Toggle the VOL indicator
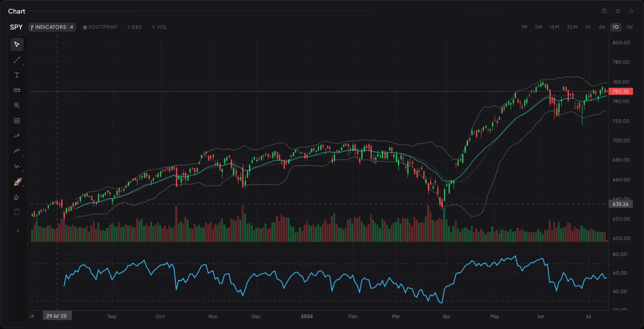The image size is (644, 329). (159, 27)
